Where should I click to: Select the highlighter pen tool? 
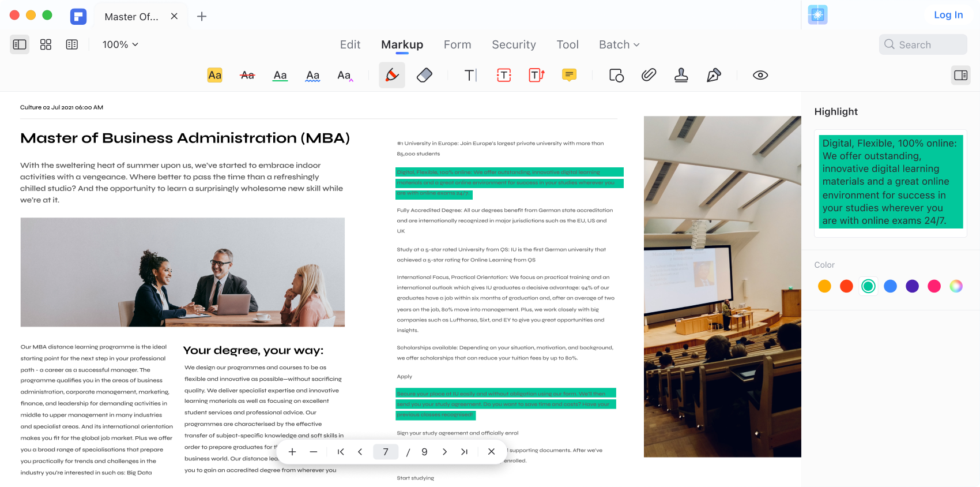[392, 75]
